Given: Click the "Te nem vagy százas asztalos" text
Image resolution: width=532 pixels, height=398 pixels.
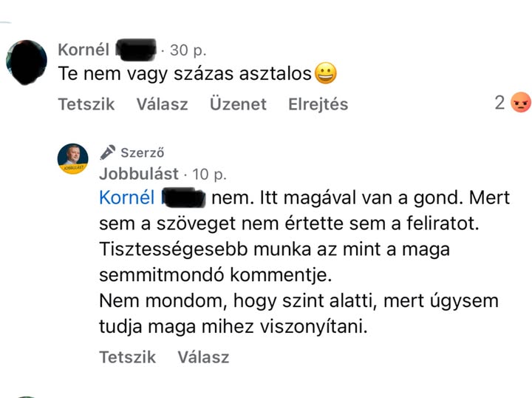Looking at the screenshot, I should click(x=185, y=74).
